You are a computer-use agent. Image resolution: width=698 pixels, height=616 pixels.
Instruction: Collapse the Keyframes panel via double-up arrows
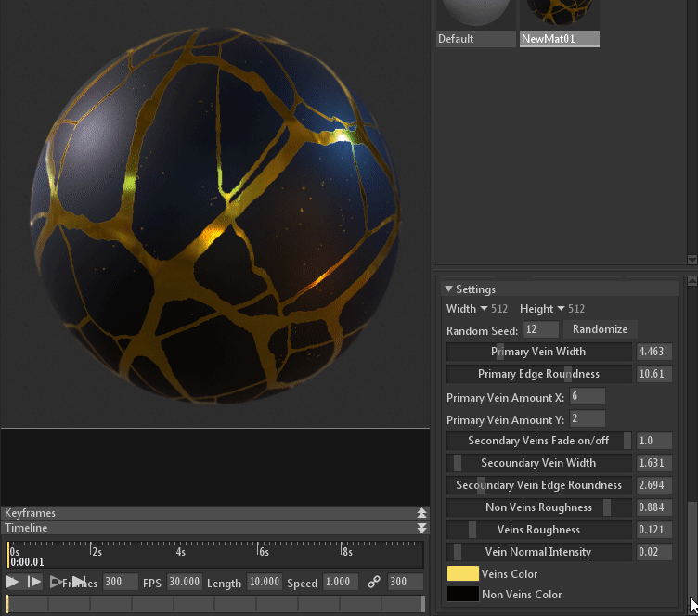(x=421, y=513)
